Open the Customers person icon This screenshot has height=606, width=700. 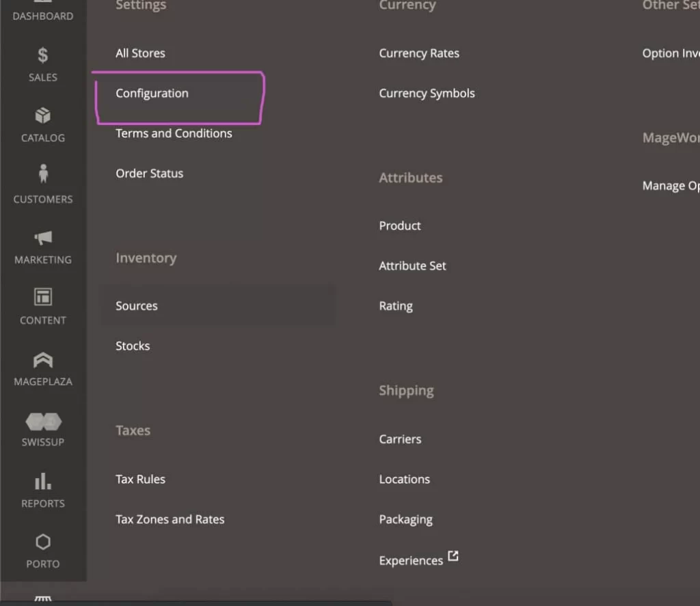click(x=43, y=174)
